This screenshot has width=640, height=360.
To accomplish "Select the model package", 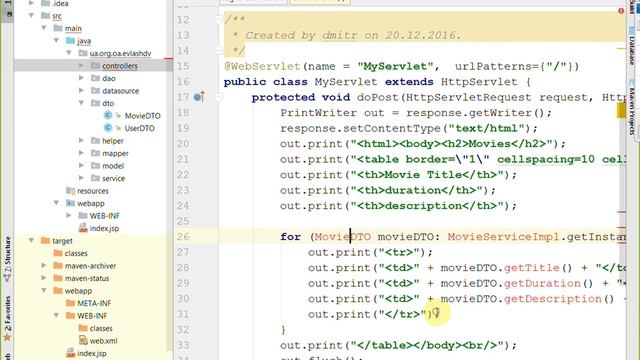I will pos(113,166).
